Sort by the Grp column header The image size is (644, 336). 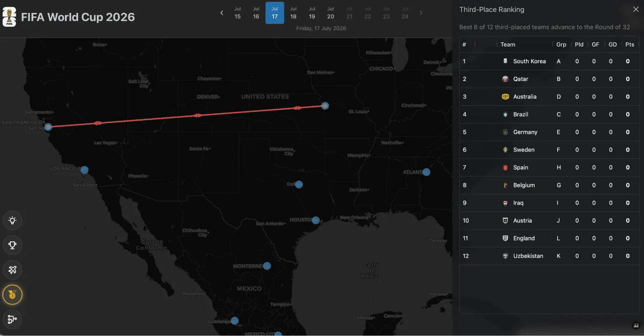561,45
